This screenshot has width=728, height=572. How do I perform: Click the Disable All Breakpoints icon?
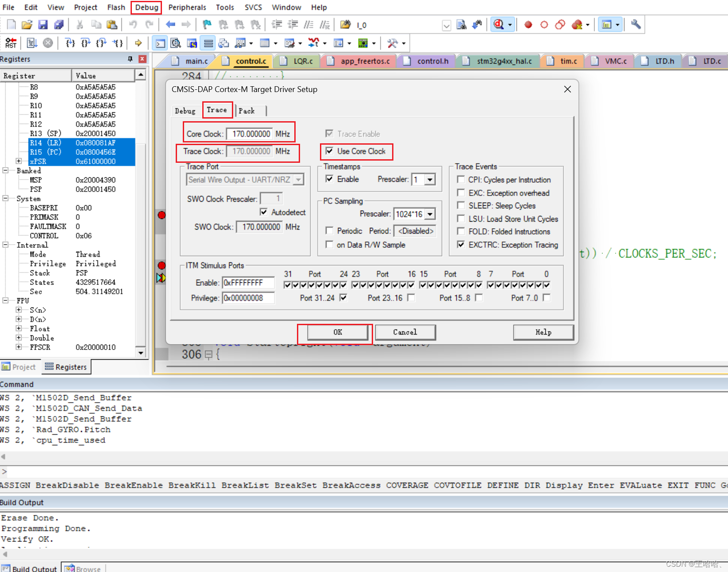(x=560, y=25)
